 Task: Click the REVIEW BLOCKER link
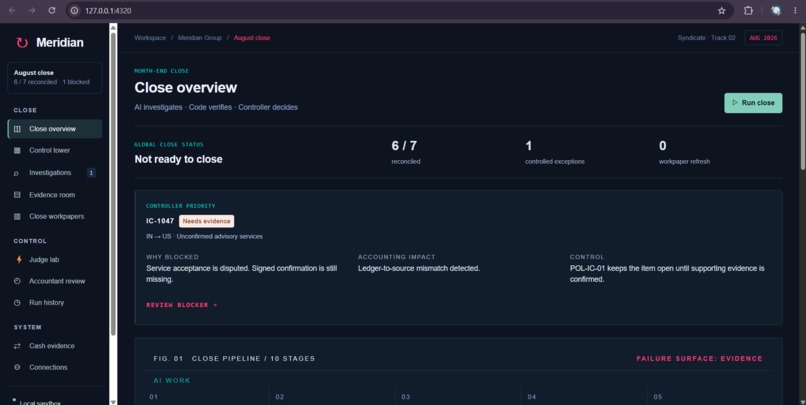pos(181,305)
